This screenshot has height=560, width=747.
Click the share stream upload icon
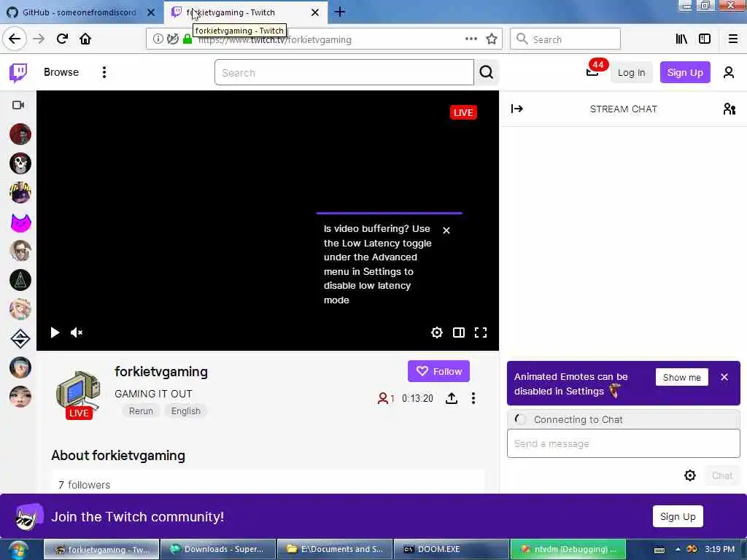(x=452, y=398)
